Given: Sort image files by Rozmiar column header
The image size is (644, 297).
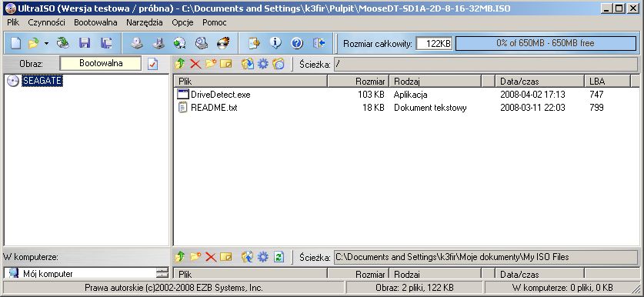Looking at the screenshot, I should coord(358,82).
